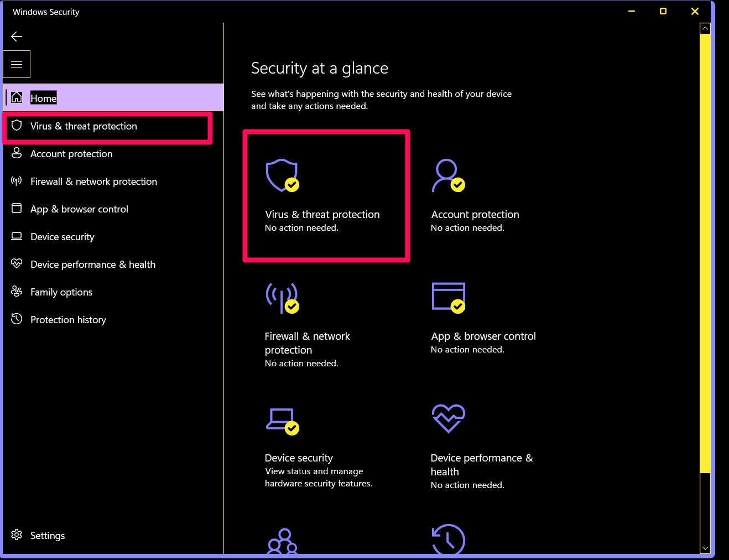
Task: Open the Account protection tile title
Action: (x=475, y=214)
